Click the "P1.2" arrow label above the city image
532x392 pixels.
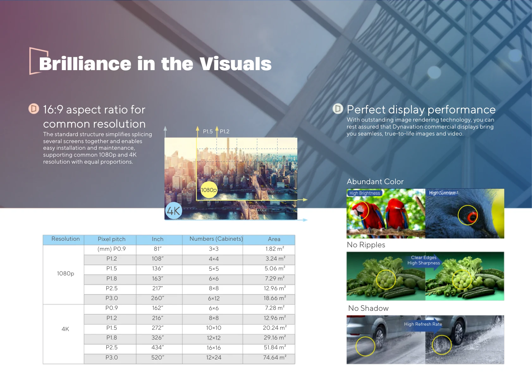click(x=224, y=131)
